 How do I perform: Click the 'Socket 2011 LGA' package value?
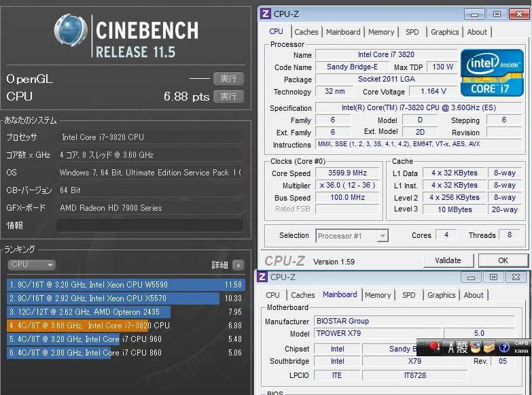point(386,79)
